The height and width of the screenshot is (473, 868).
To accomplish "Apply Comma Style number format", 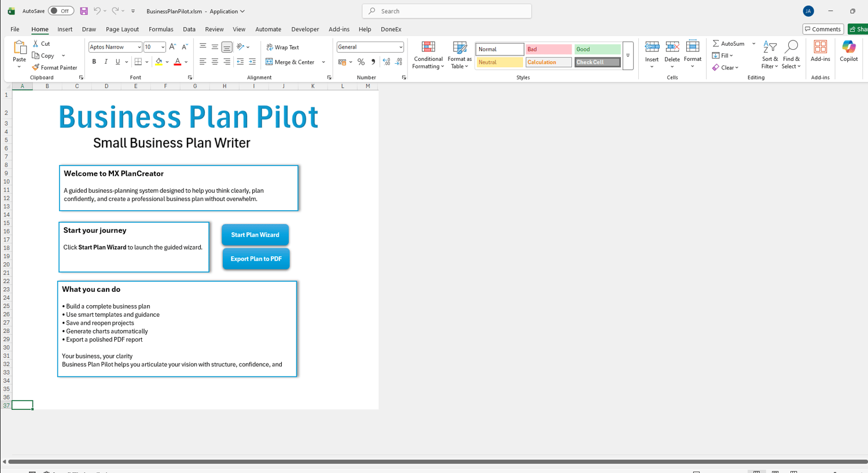I will [373, 62].
